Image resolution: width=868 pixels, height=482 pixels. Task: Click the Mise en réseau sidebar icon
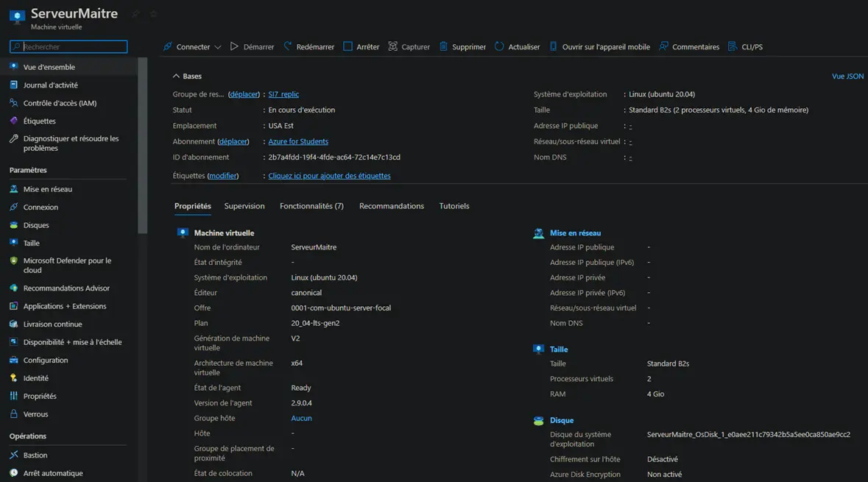[14, 188]
